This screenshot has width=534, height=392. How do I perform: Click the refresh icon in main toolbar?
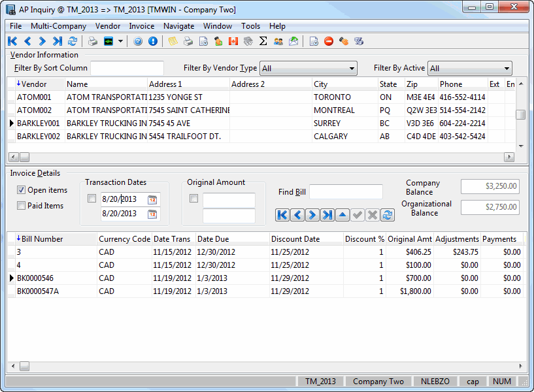73,41
